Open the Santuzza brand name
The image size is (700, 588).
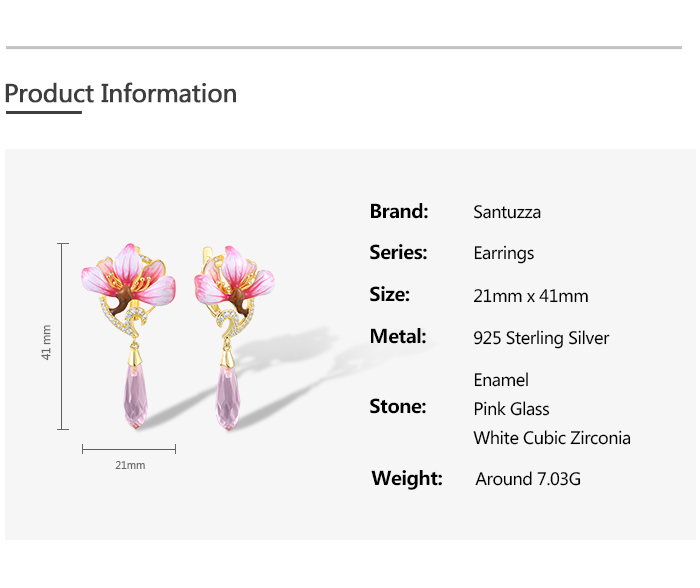click(507, 212)
